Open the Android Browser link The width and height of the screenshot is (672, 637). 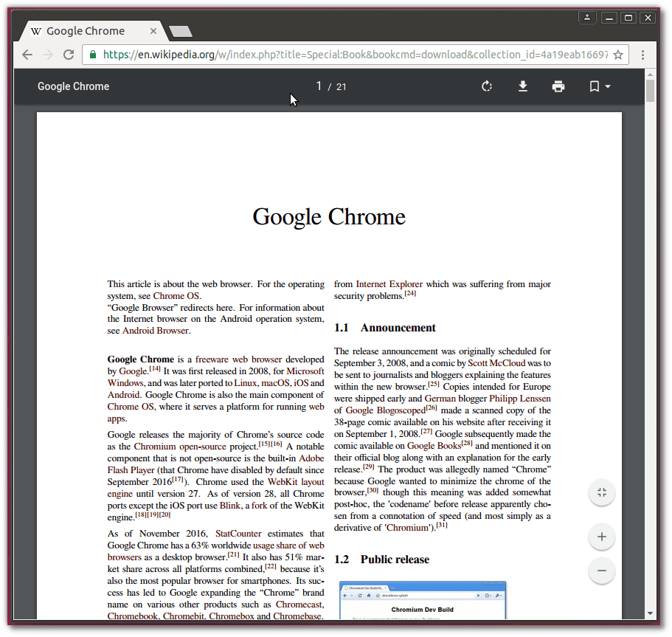(x=156, y=331)
